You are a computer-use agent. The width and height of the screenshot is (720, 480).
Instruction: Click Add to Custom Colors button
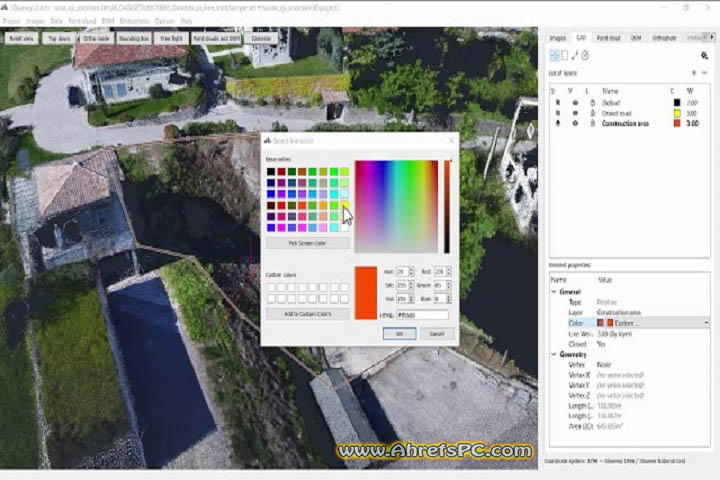pos(307,314)
